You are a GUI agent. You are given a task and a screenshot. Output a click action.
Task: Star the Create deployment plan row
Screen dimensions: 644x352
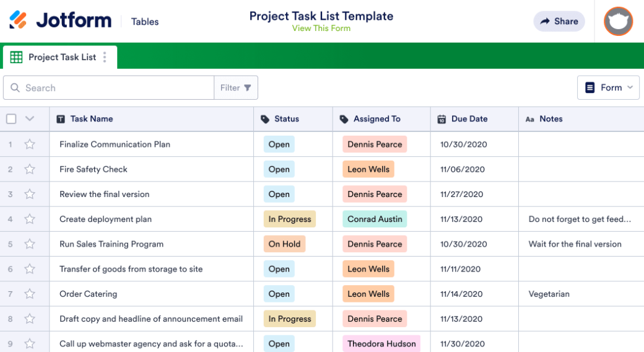[x=30, y=219]
